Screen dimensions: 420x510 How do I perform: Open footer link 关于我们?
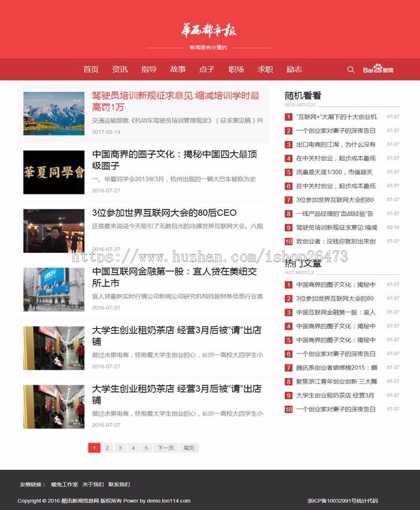tap(93, 484)
